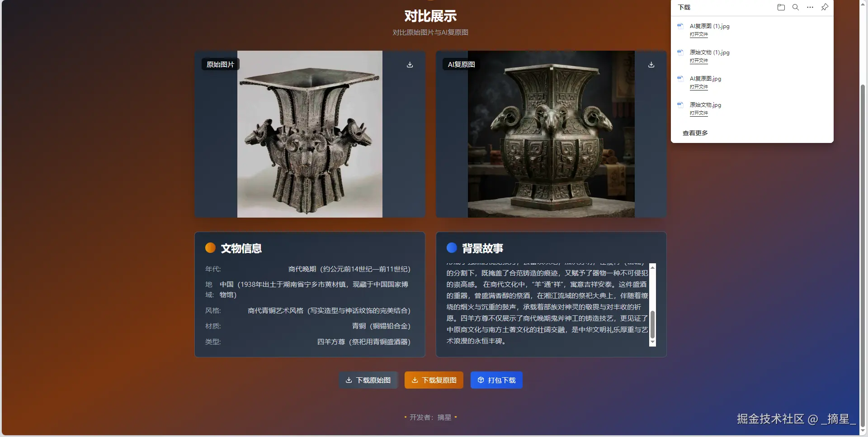Click the 下载 title in the download panel
Viewport: 868px width, 437px height.
(684, 7)
